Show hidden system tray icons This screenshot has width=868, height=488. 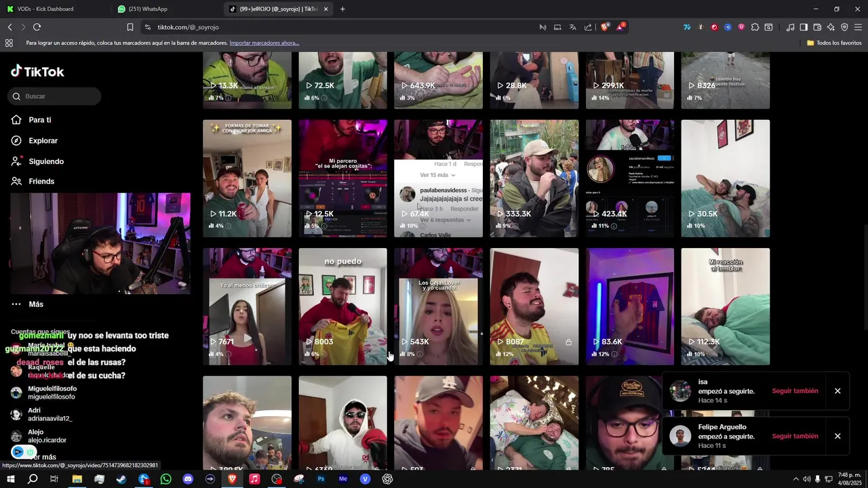(x=795, y=479)
